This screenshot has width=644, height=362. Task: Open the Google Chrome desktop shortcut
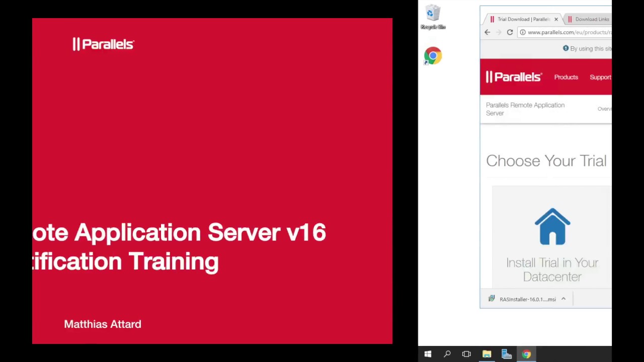click(x=433, y=56)
